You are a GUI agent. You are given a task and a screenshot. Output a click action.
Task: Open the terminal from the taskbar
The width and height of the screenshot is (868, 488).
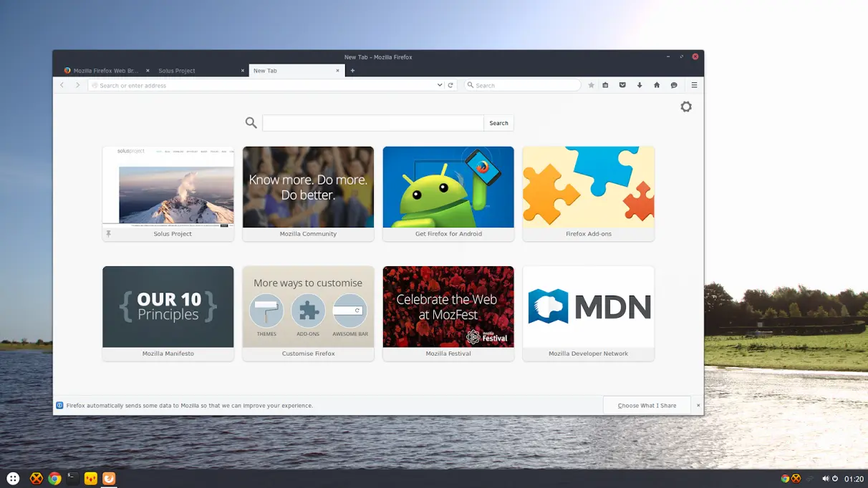tap(72, 479)
